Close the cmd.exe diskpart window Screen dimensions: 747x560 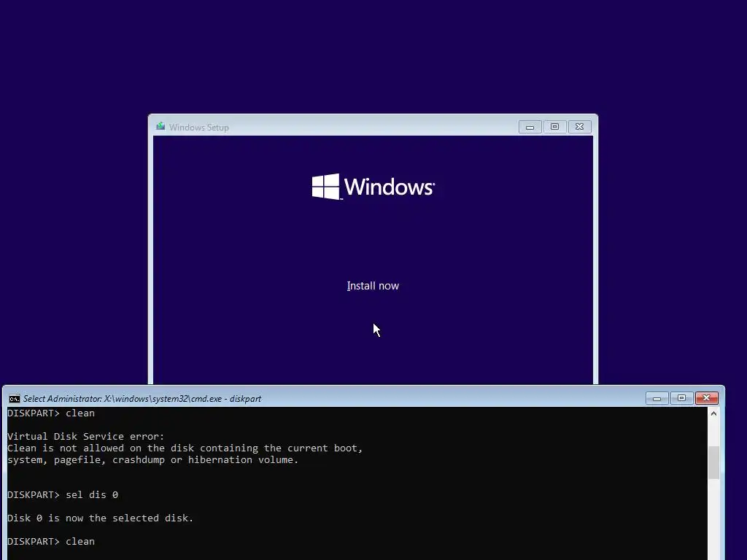706,398
